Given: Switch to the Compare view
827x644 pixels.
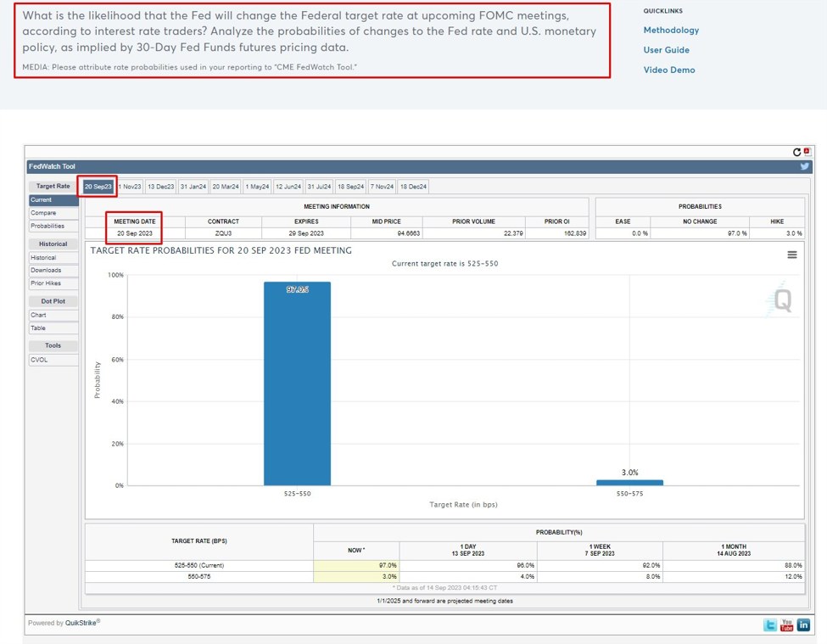Looking at the screenshot, I should point(53,213).
